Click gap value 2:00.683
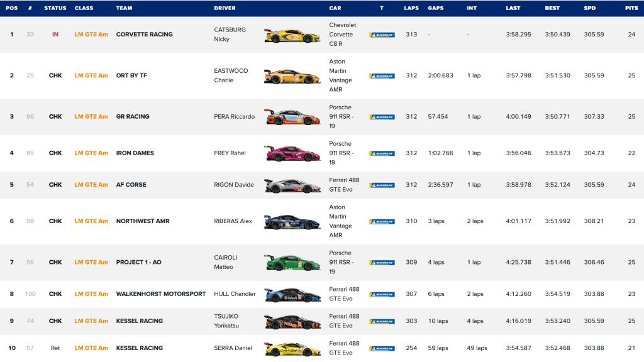 pyautogui.click(x=441, y=75)
